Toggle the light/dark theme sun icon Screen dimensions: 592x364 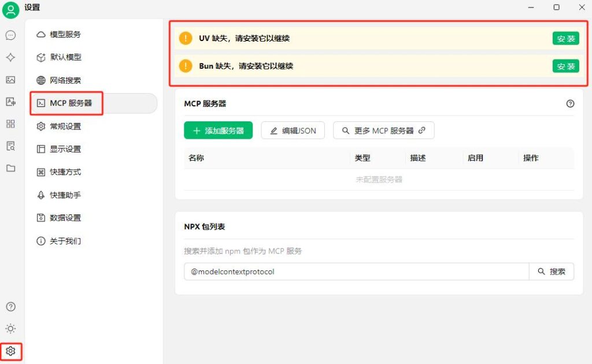pos(10,329)
